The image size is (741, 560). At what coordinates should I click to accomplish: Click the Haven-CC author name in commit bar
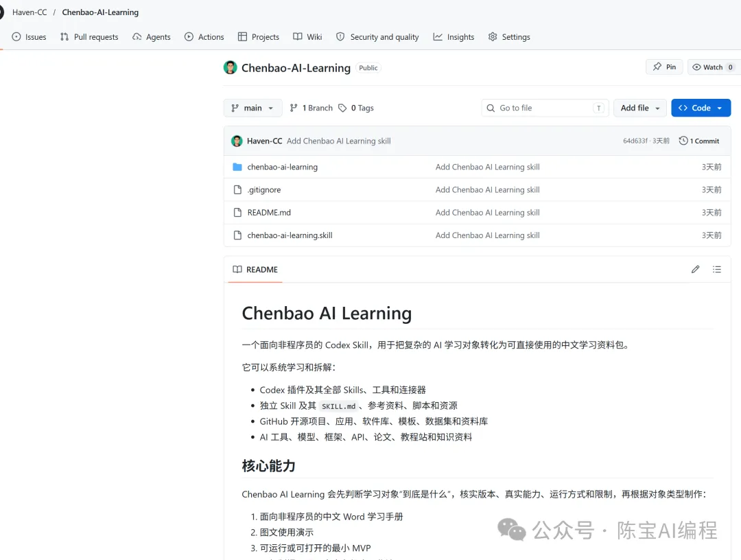pos(265,141)
